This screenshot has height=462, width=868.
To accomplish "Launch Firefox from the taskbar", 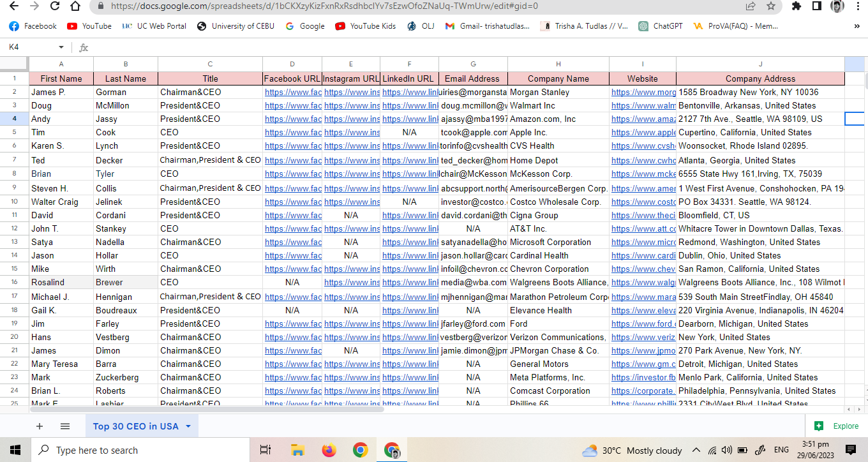I will click(x=329, y=450).
